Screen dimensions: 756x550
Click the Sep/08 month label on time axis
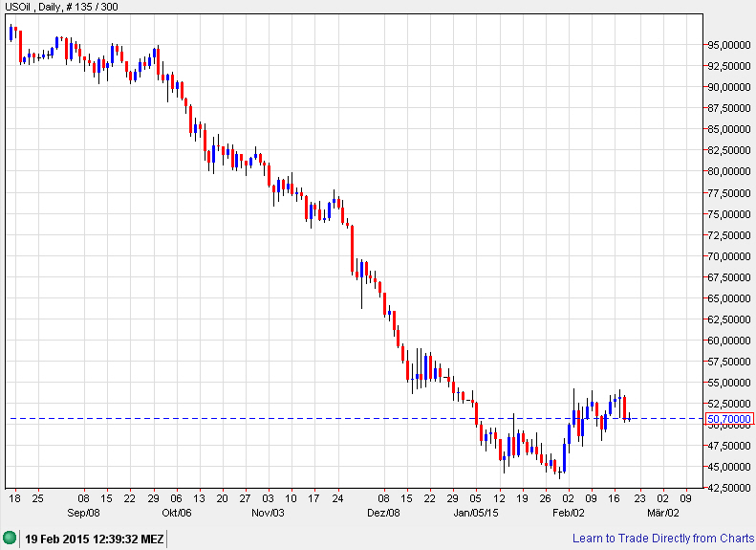coord(83,513)
